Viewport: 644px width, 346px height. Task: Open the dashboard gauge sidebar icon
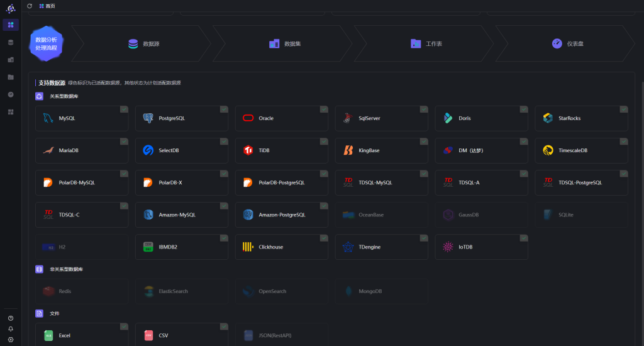click(11, 94)
